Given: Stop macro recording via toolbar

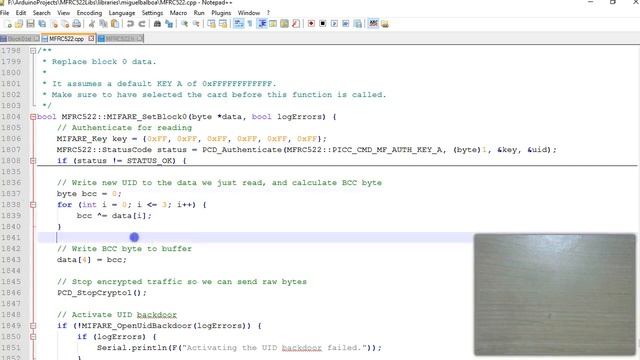Looking at the screenshot, I should click(x=322, y=24).
